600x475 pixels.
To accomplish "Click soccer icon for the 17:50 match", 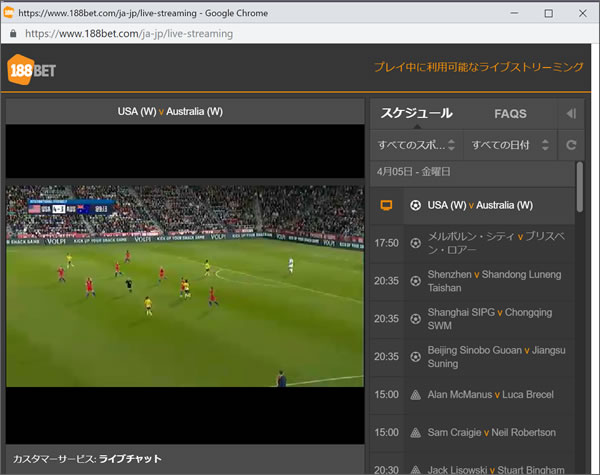I will click(x=415, y=243).
